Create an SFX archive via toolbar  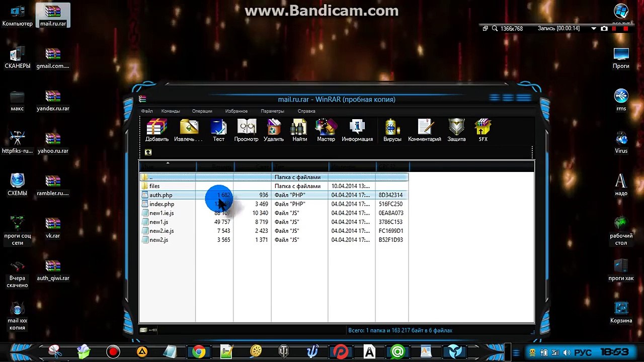[483, 130]
